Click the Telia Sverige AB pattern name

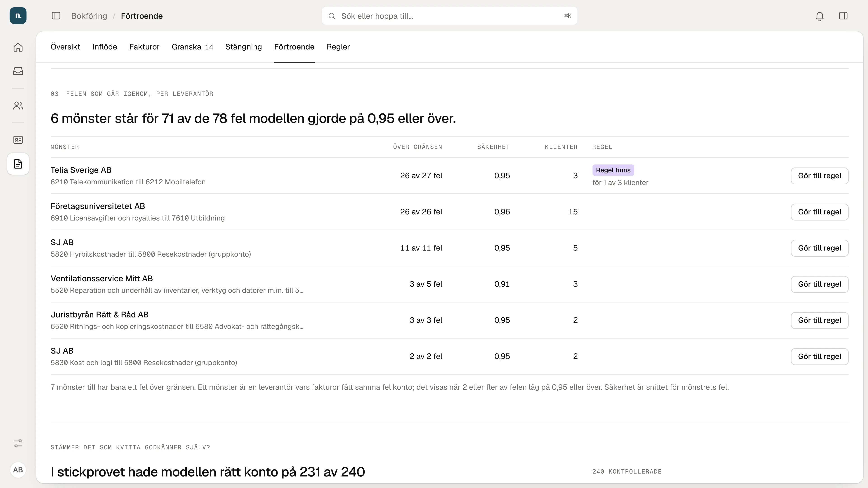[81, 170]
